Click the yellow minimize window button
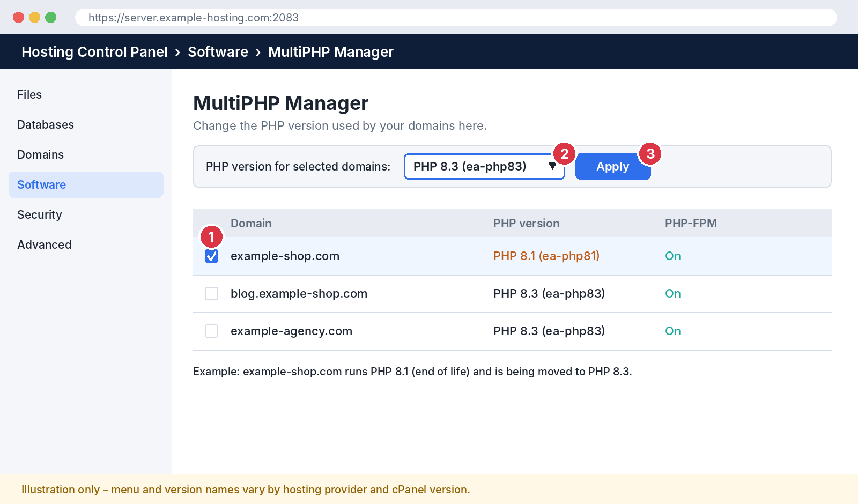Screen dimensions: 858x504 click(x=34, y=17)
